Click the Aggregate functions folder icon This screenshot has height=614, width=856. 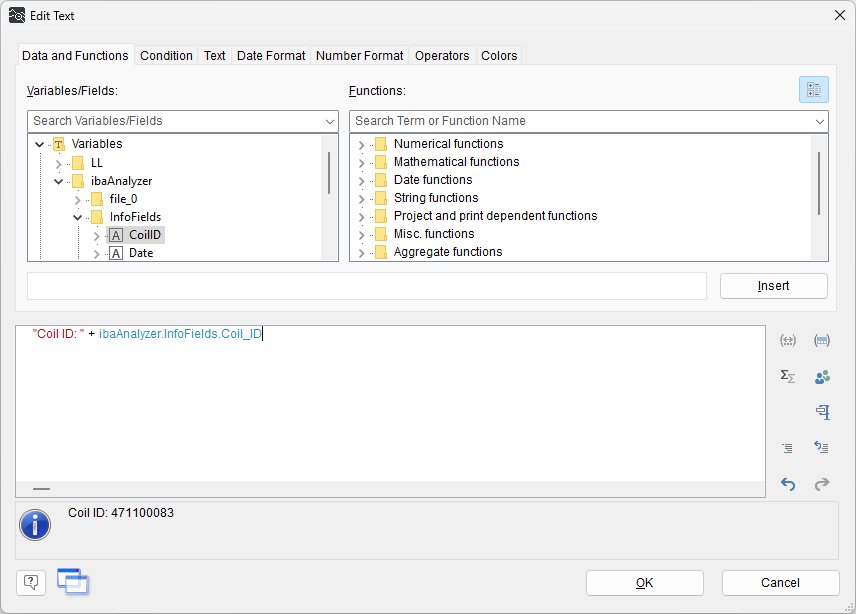pos(381,252)
